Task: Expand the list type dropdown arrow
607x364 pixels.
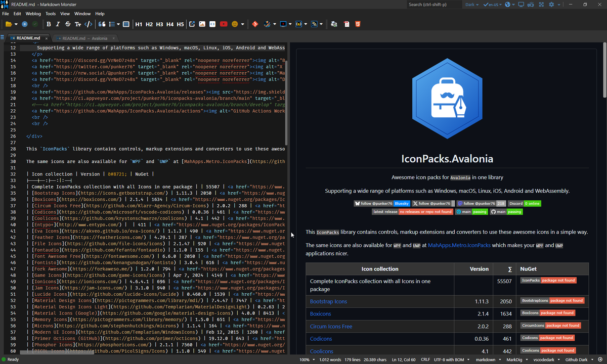Action: coord(118,24)
